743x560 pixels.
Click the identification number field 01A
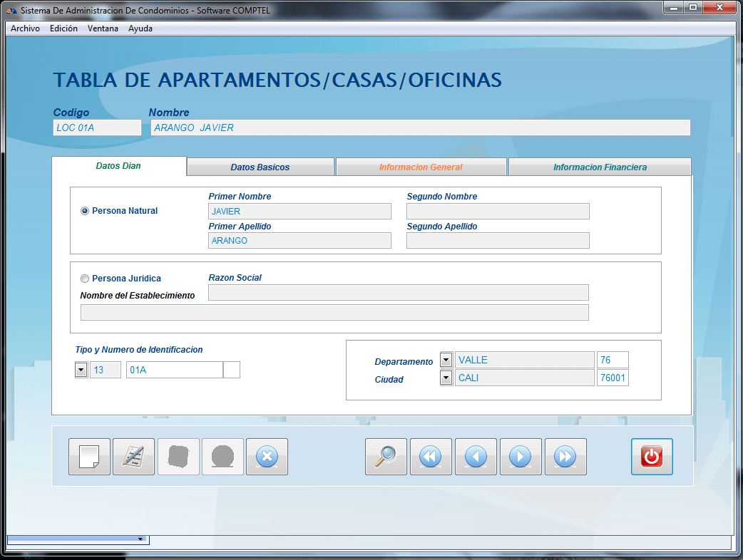tap(175, 370)
